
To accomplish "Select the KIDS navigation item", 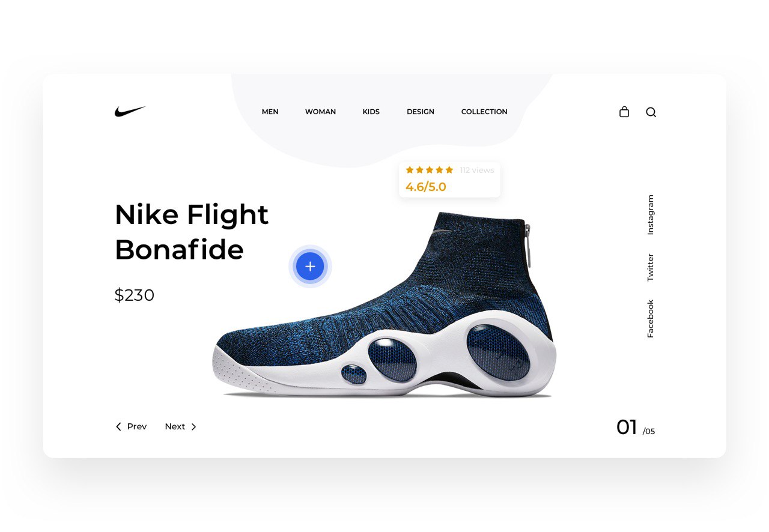I will pos(371,112).
